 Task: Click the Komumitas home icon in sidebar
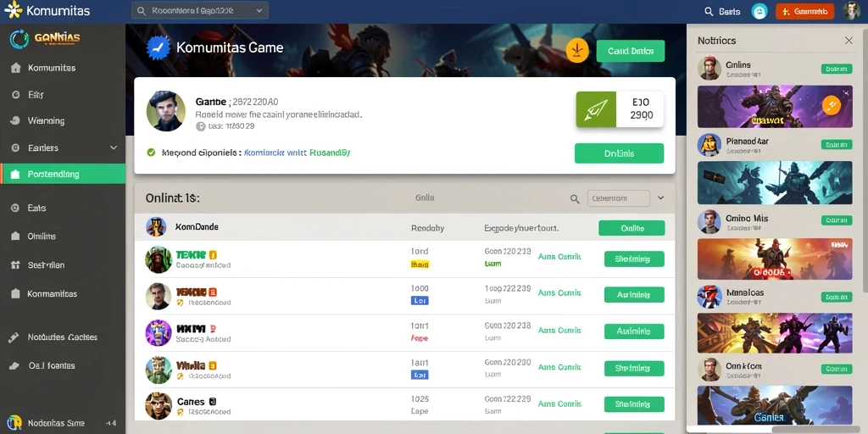16,68
